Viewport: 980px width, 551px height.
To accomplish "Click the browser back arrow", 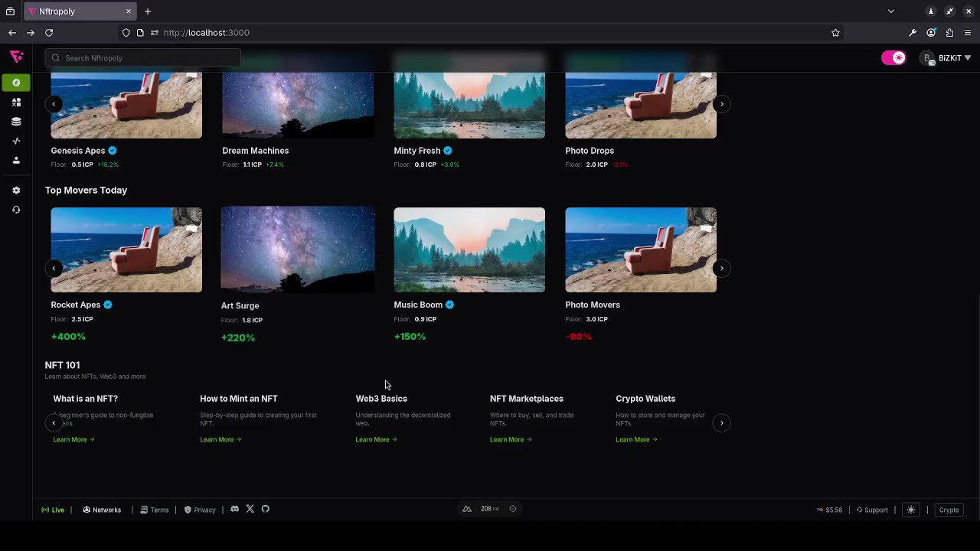I will click(x=12, y=33).
